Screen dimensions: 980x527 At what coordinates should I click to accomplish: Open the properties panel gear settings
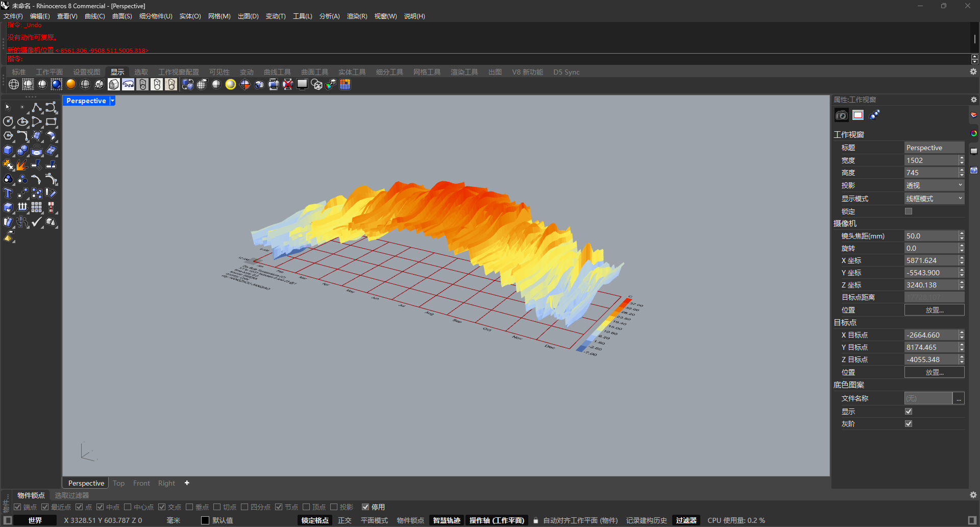click(x=973, y=100)
